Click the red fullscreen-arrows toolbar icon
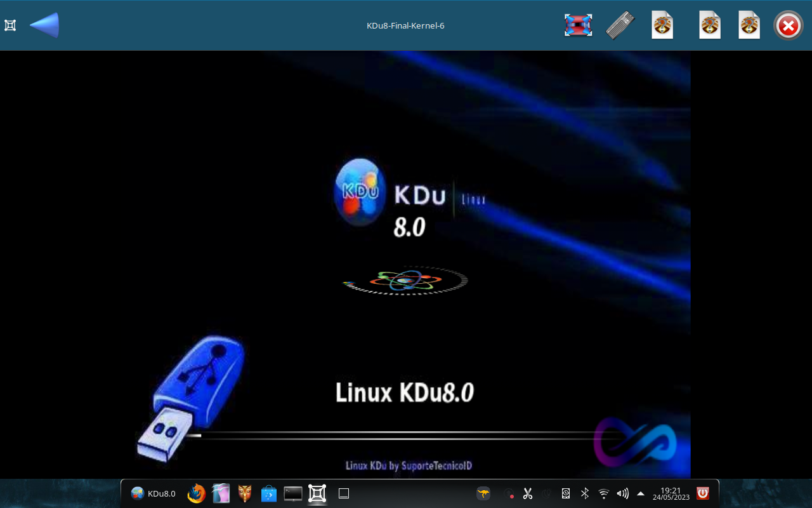This screenshot has height=508, width=812. tap(579, 25)
